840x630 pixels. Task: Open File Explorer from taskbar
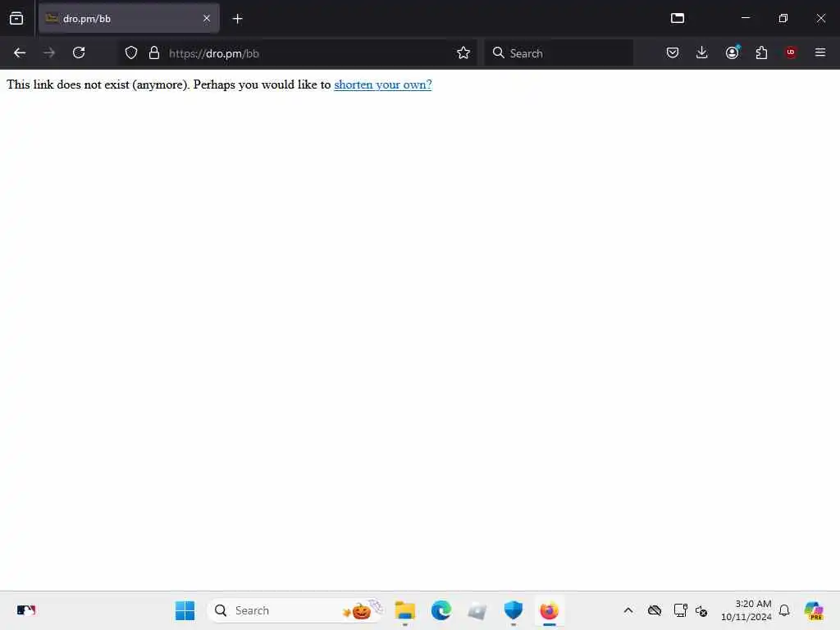pyautogui.click(x=405, y=610)
